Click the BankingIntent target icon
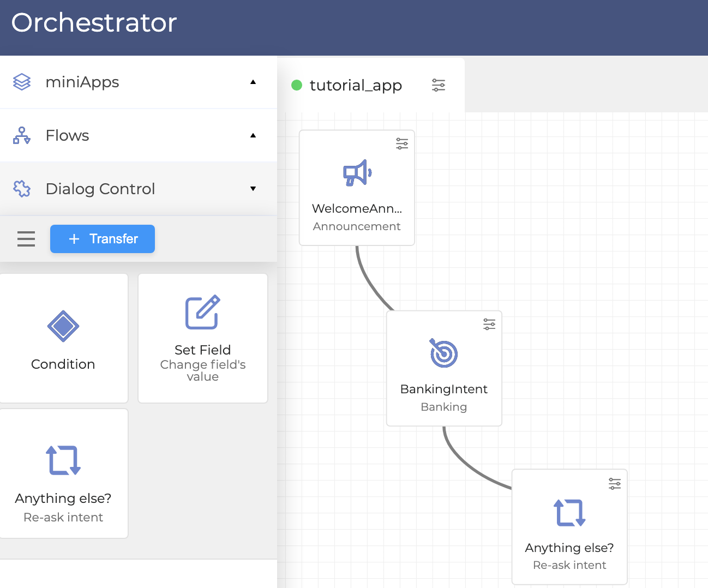The image size is (708, 588). click(444, 353)
